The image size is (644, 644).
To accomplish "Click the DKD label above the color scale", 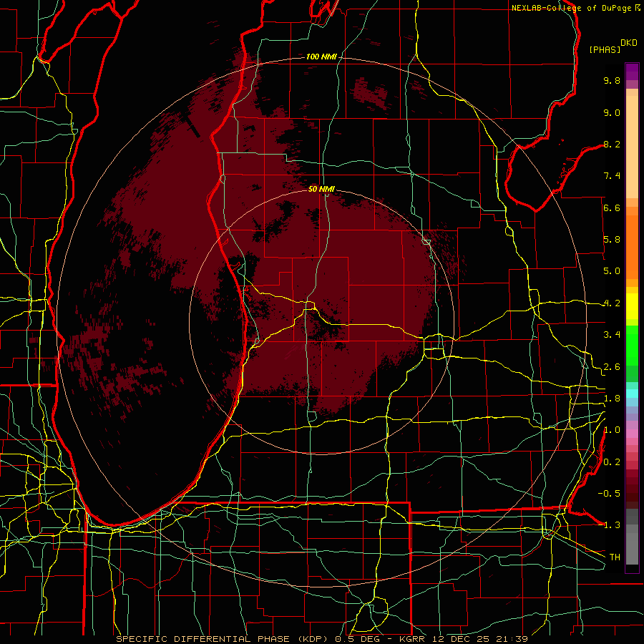I will point(629,43).
